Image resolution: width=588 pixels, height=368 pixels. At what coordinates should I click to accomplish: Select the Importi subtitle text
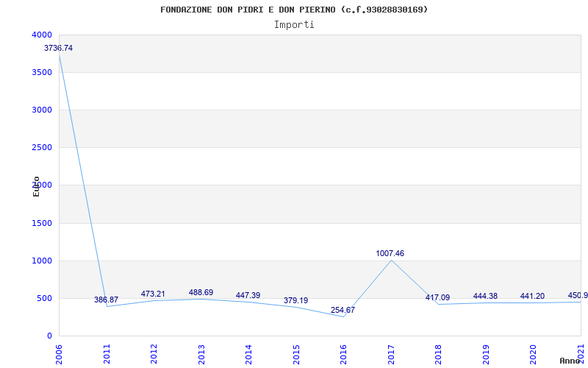tap(294, 25)
